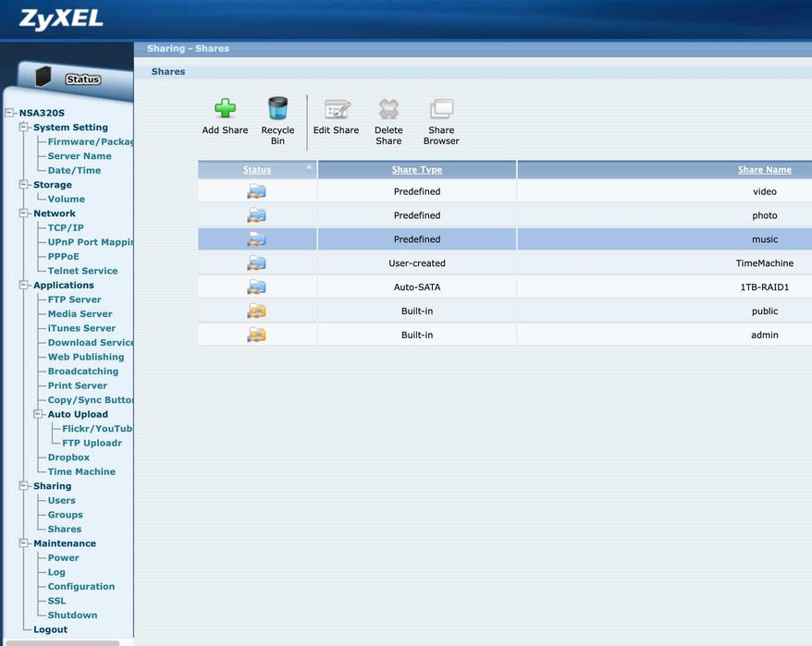Open Firmware/Package settings
This screenshot has width=812, height=646.
(x=91, y=141)
